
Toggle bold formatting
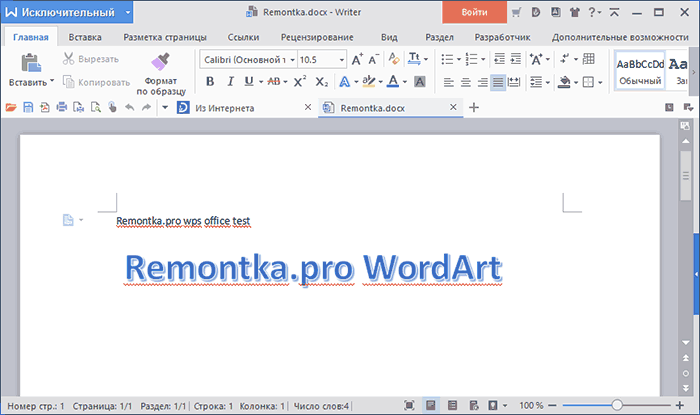click(x=210, y=82)
